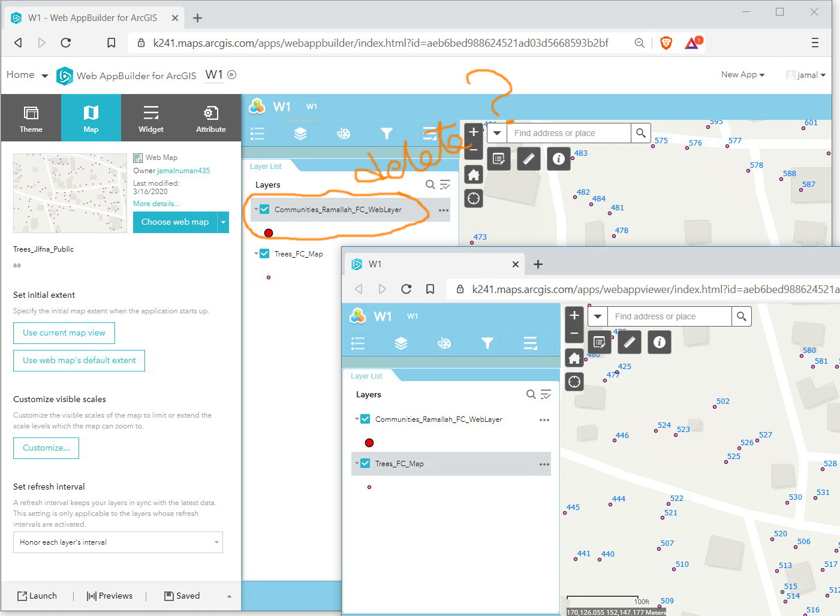Click the search magnifier button in the front viewer map
The height and width of the screenshot is (616, 840).
pyautogui.click(x=742, y=316)
